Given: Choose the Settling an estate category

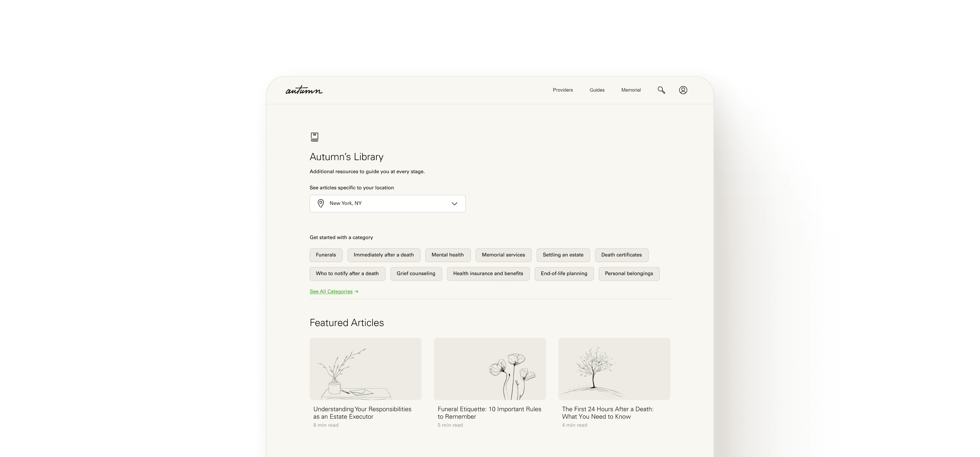Looking at the screenshot, I should pos(563,255).
